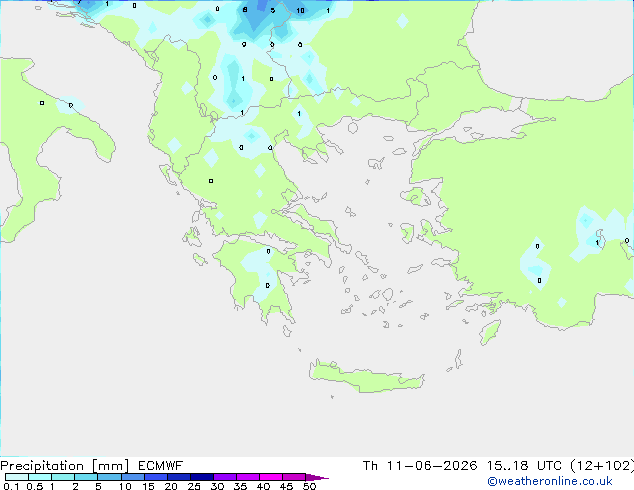This screenshot has width=634, height=490.
Task: Click the 'Precipitation [mm]' legend title
Action: coord(65,466)
